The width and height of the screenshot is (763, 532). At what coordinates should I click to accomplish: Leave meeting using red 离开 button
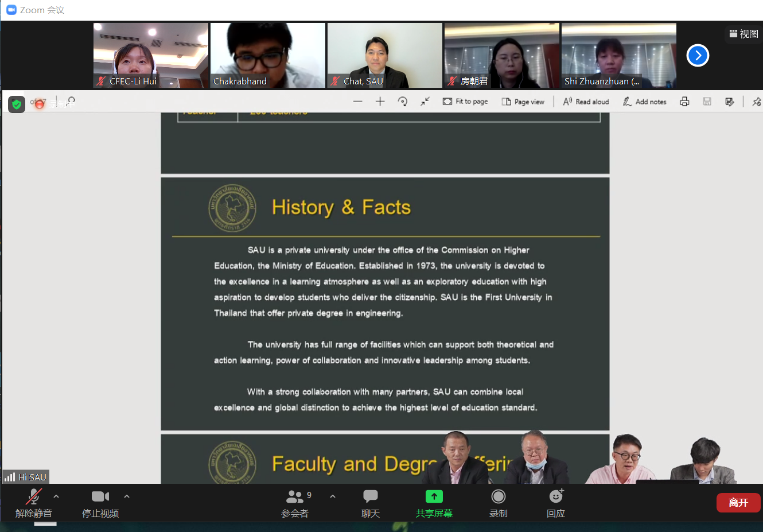(x=738, y=503)
